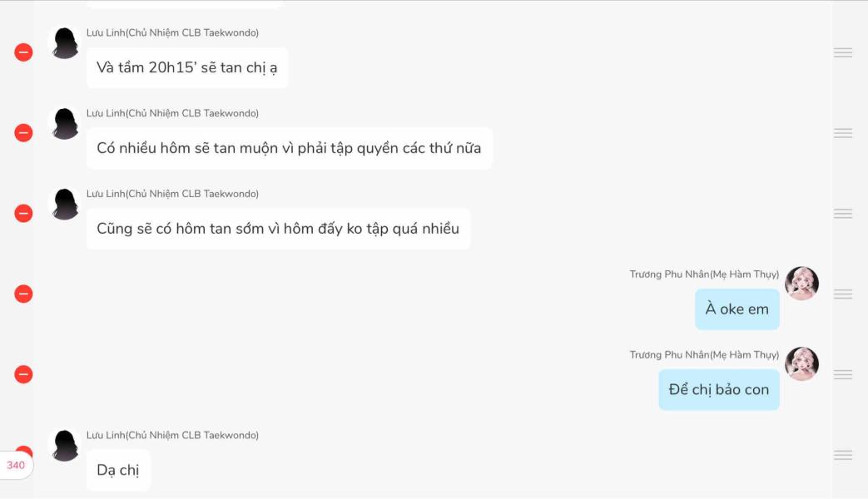The height and width of the screenshot is (499, 868).
Task: Select the "Để chị bảo con" bubble
Action: [718, 389]
